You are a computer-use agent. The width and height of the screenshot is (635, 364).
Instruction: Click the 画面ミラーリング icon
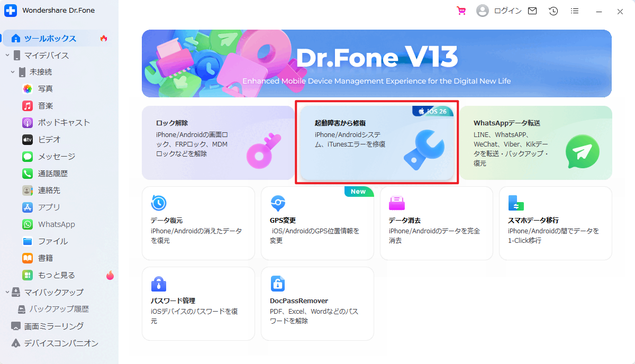(16, 326)
